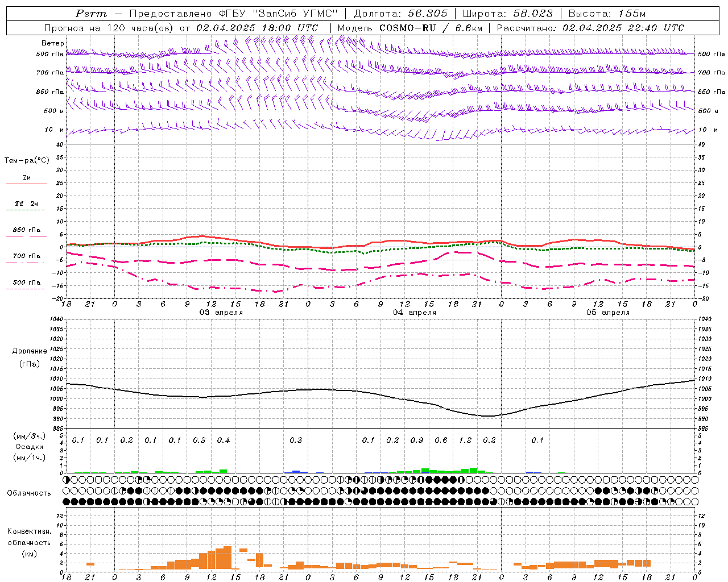The image size is (728, 582).
Task: Click the "Конвективн." convective cloud label
Action: click(x=29, y=531)
